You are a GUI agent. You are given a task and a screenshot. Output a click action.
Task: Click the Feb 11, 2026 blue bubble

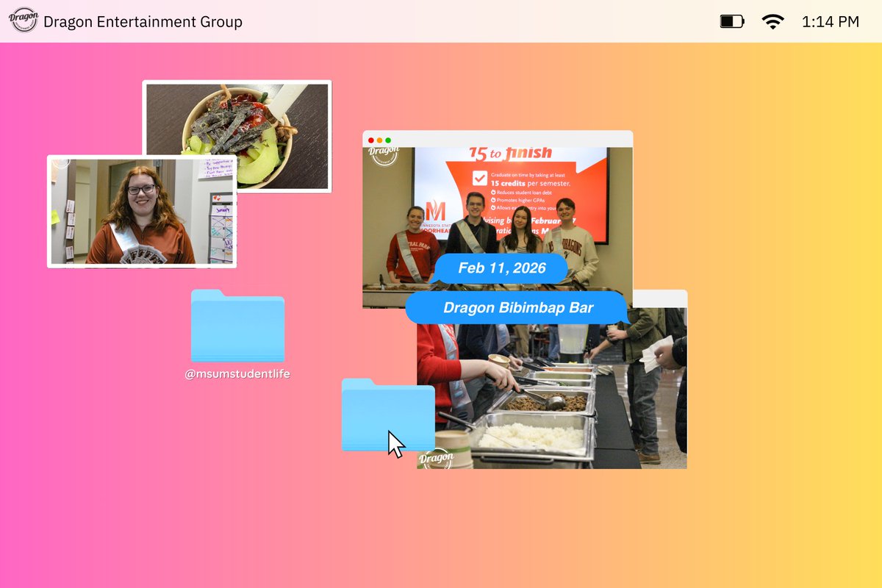coord(501,268)
